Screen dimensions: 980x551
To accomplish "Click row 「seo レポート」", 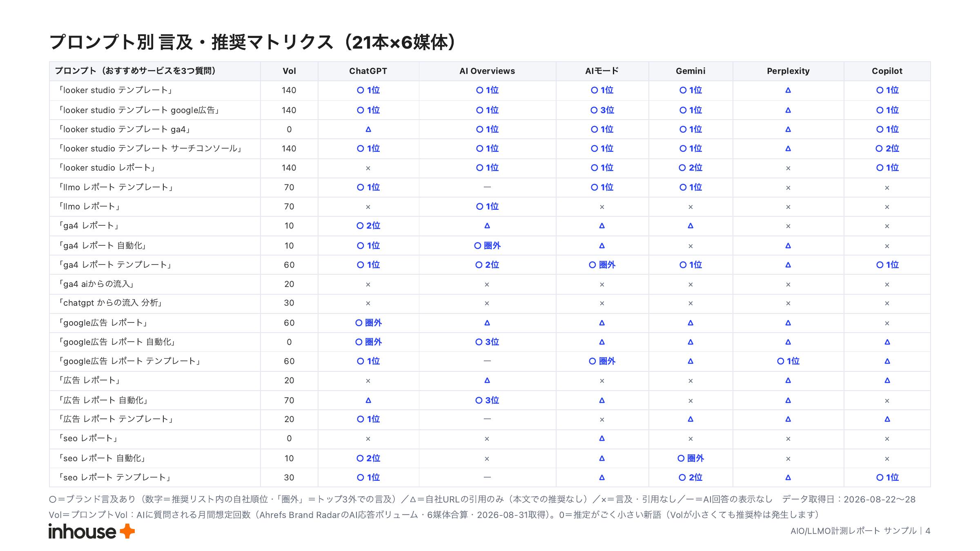I will pyautogui.click(x=490, y=439).
